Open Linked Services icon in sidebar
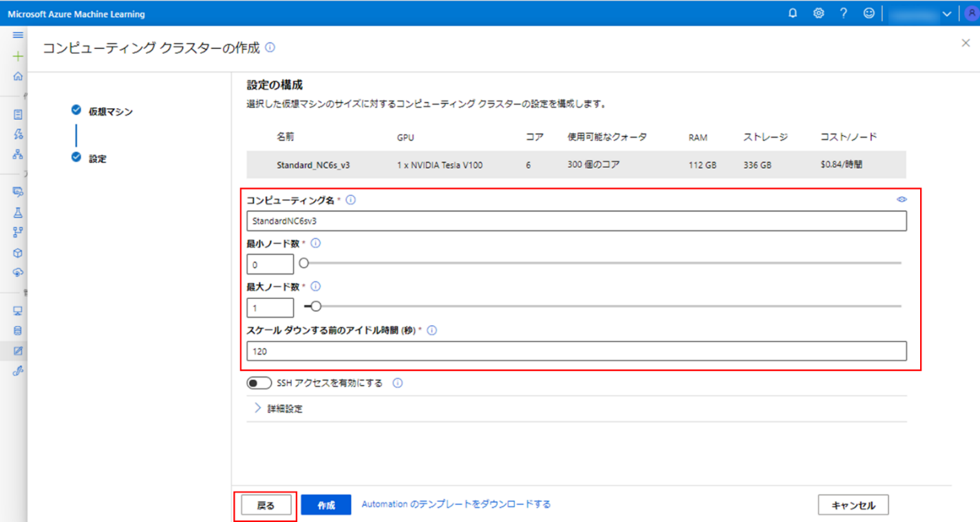This screenshot has width=980, height=522. pos(18,370)
